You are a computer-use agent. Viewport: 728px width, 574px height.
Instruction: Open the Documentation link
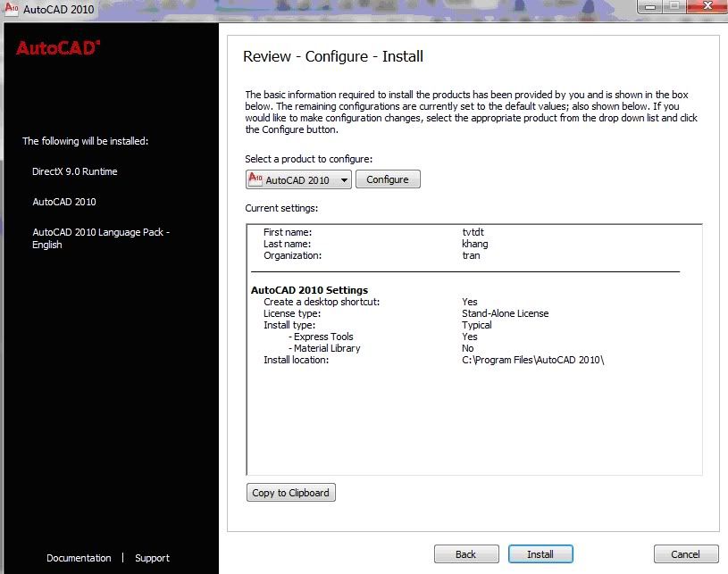click(79, 558)
